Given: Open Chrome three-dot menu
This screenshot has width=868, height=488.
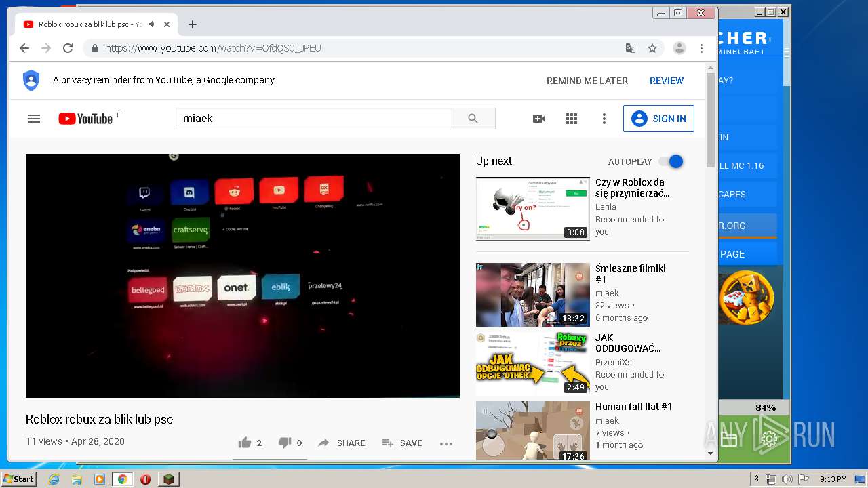Looking at the screenshot, I should click(701, 48).
